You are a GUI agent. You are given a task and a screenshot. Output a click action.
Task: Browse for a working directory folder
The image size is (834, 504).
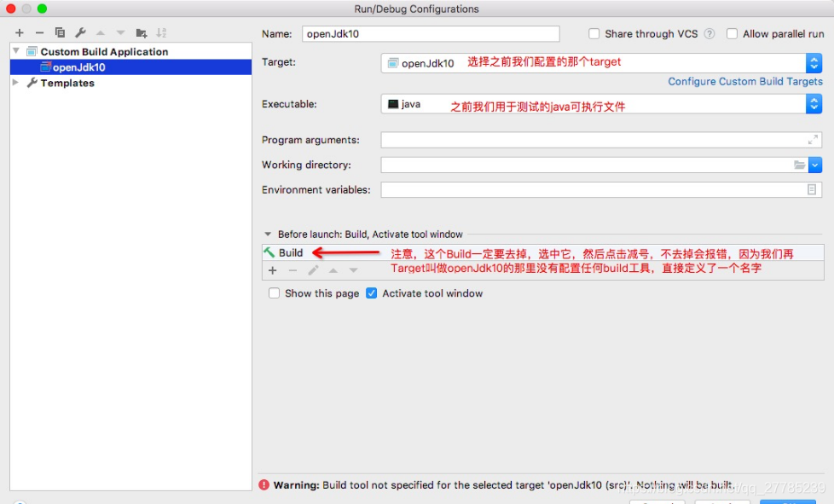pos(799,165)
